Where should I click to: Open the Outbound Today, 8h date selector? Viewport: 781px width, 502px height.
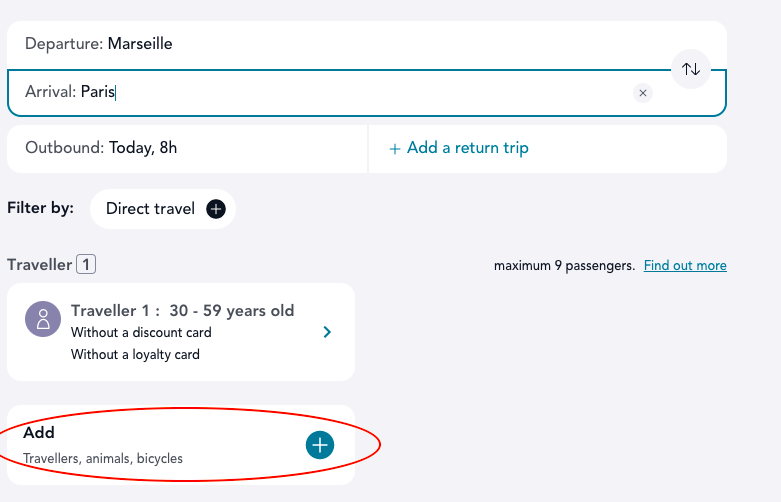point(188,148)
